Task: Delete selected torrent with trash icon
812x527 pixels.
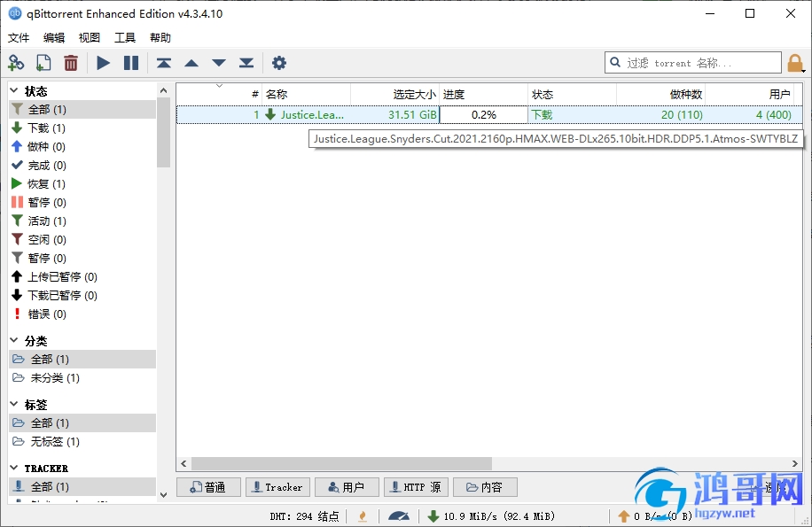Action: pos(70,63)
